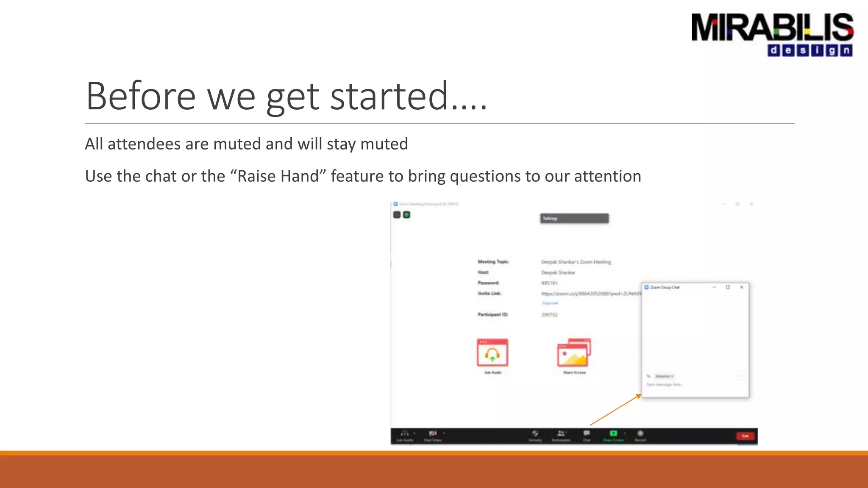Open the Security shield icon

coord(535,433)
